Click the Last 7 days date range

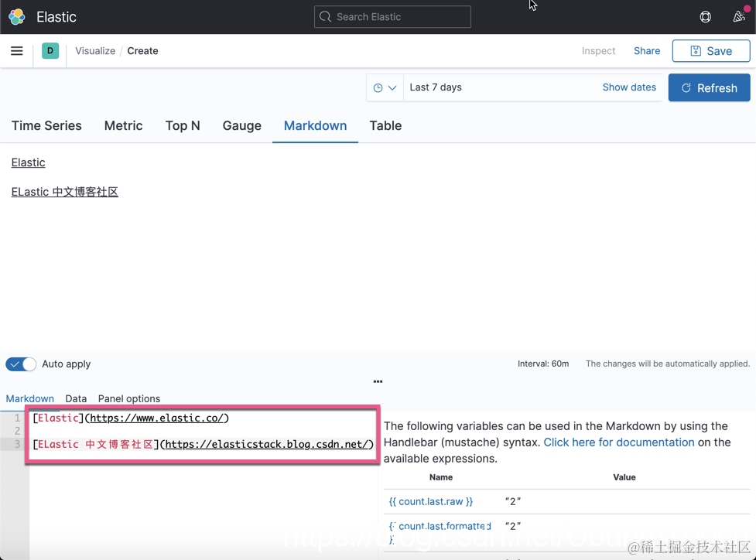pos(436,87)
